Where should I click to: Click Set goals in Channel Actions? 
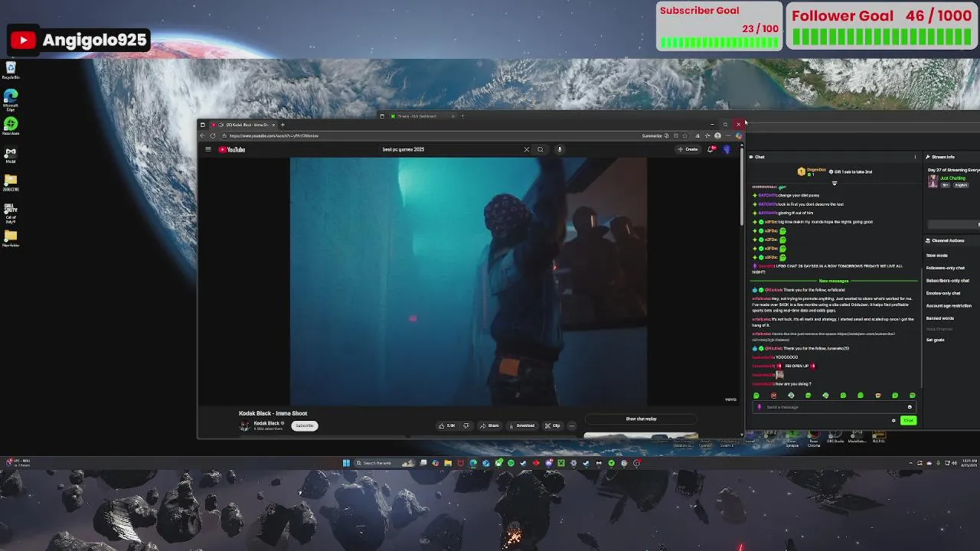pyautogui.click(x=936, y=340)
